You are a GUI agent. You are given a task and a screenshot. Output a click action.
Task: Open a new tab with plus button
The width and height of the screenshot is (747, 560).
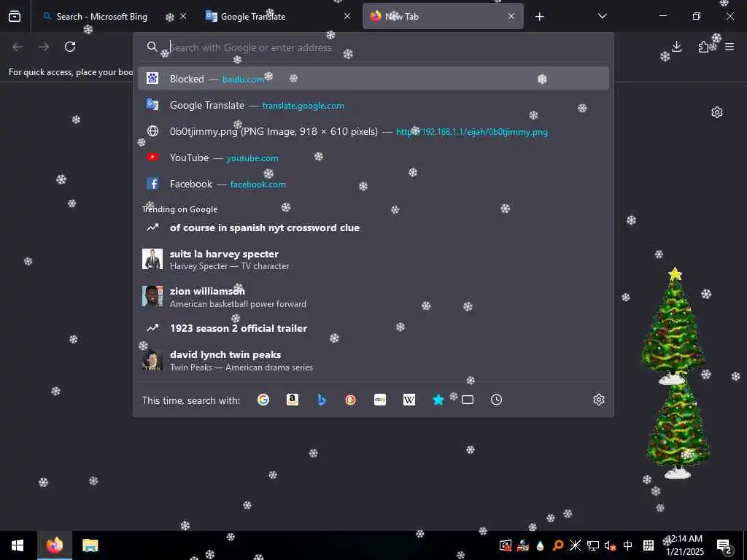539,17
